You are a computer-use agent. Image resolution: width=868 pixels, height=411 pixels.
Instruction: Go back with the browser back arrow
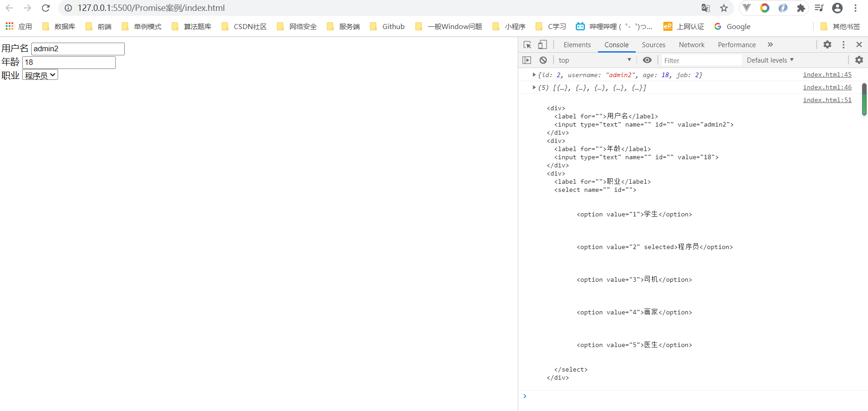click(9, 8)
